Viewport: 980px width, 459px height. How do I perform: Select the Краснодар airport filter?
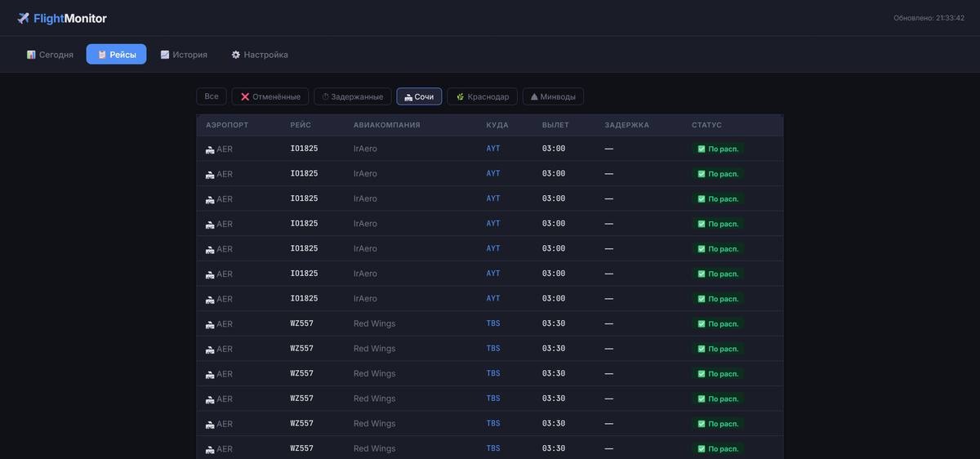483,96
